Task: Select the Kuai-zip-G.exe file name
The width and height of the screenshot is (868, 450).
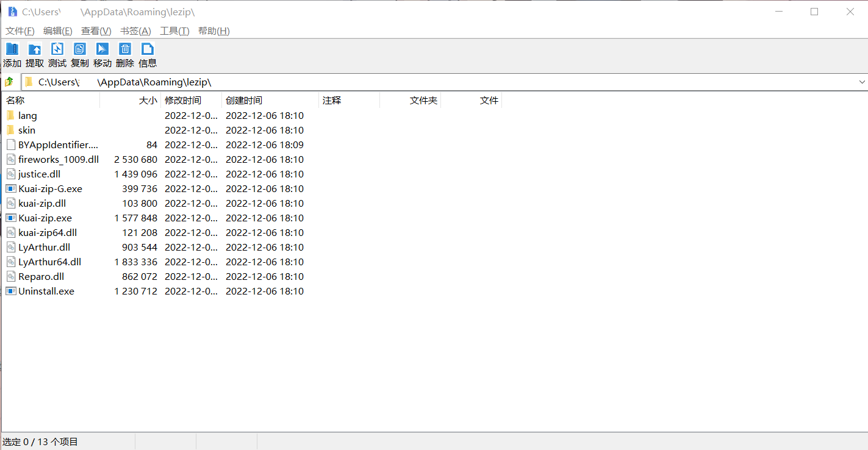Action: (x=50, y=188)
